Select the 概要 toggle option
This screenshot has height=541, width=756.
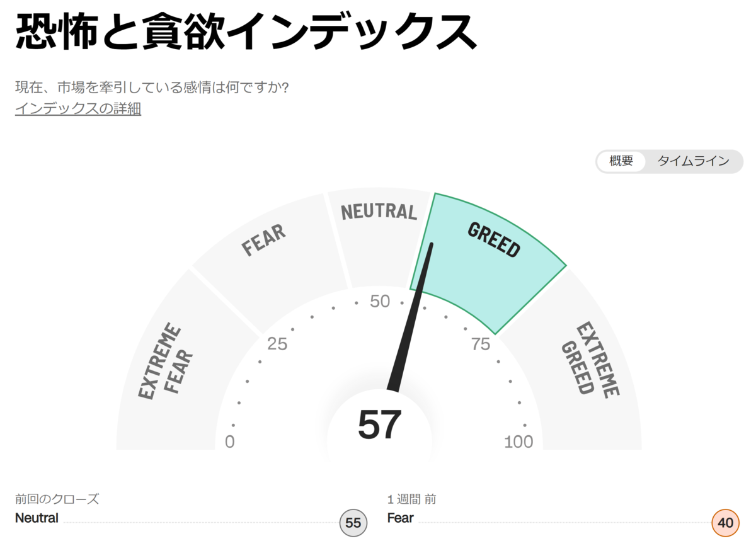click(x=621, y=161)
